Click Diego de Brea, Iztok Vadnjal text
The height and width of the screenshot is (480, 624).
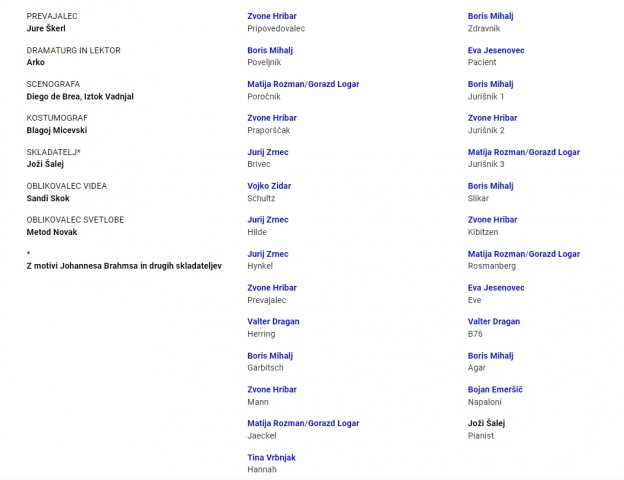coord(80,96)
